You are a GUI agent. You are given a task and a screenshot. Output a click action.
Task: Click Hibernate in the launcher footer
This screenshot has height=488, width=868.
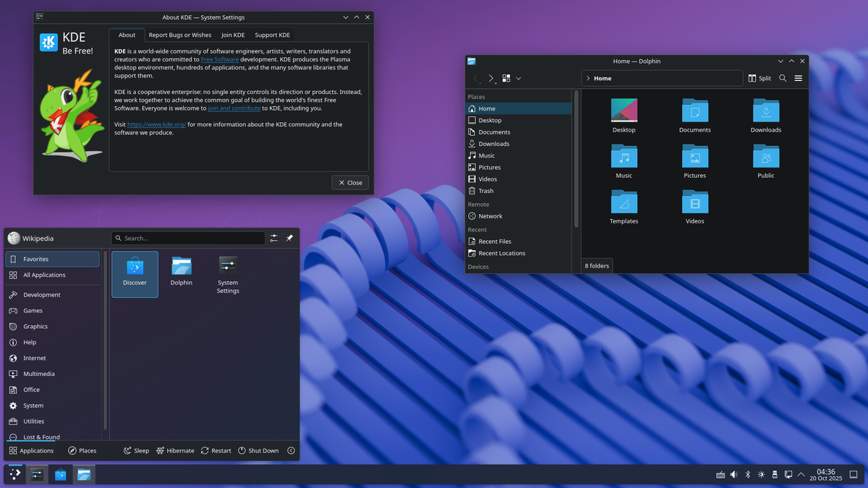(x=175, y=450)
